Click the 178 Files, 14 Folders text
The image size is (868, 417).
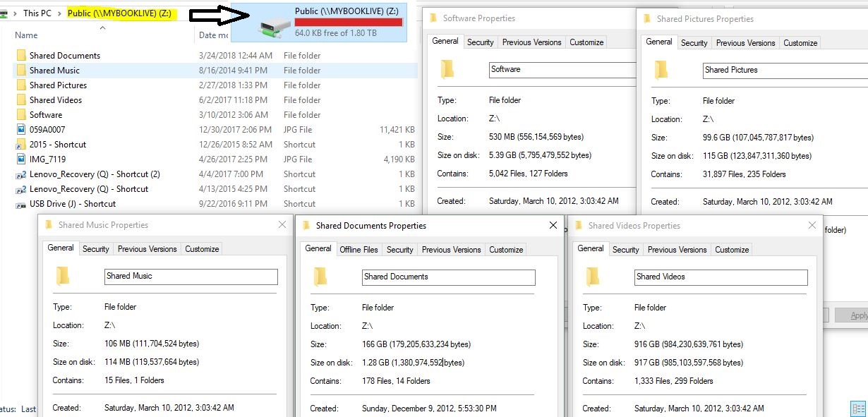[396, 381]
